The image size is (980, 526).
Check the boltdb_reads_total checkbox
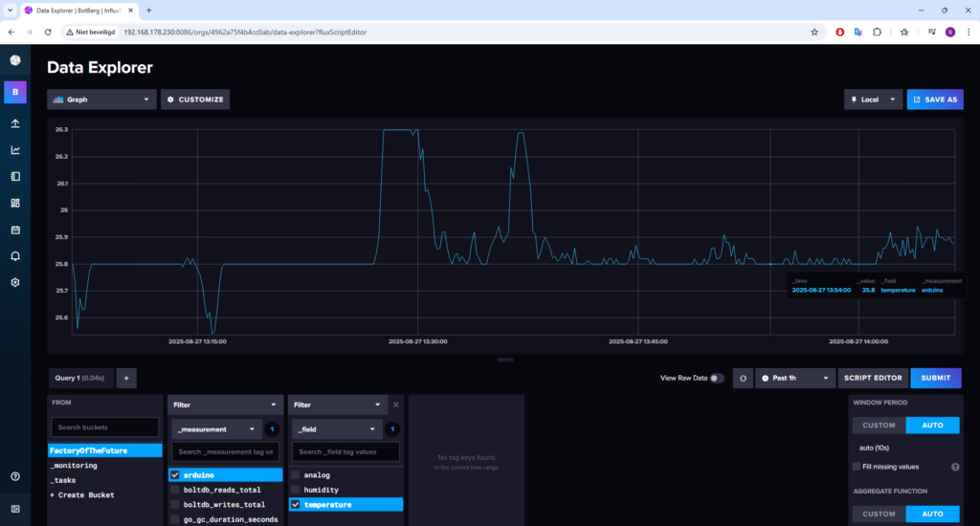click(x=175, y=490)
